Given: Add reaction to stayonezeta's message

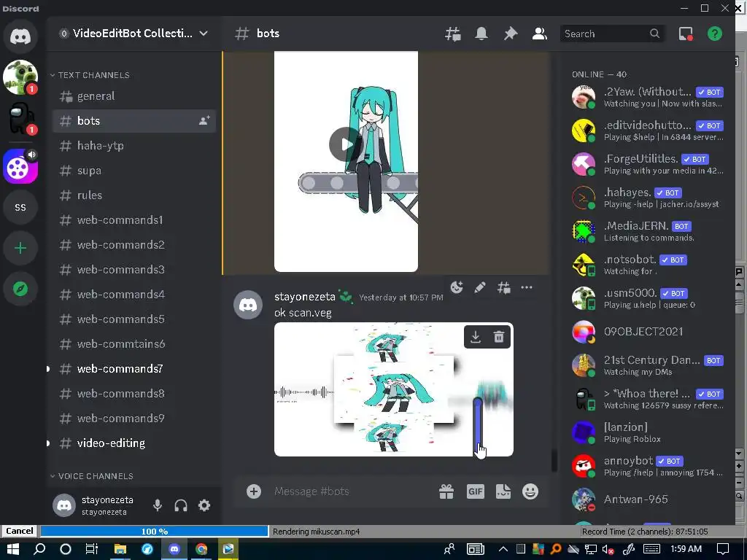Looking at the screenshot, I should click(x=457, y=287).
